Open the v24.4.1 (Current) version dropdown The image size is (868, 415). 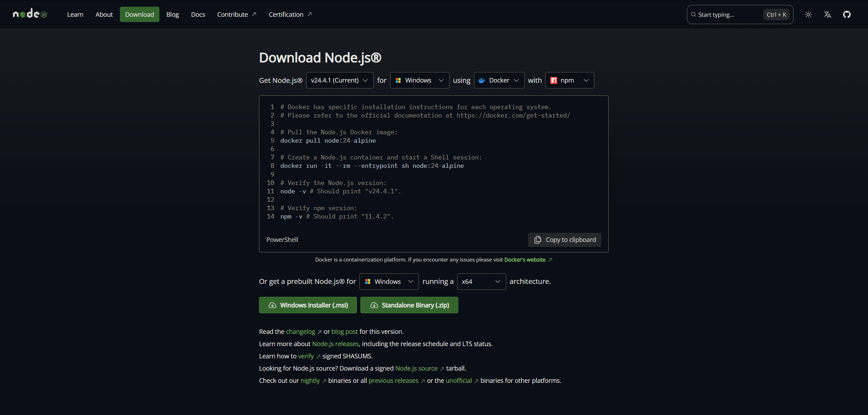[340, 80]
